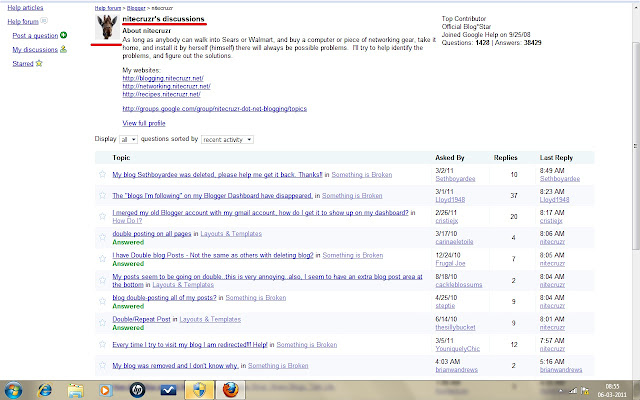
Task: Open the "Double/Repeat Post" topic
Action: point(141,319)
